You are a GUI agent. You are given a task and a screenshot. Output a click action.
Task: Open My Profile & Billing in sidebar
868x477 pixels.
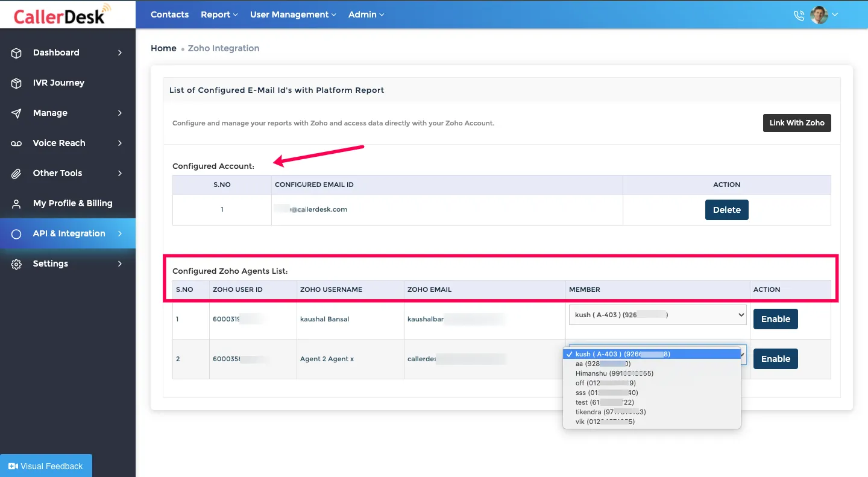tap(68, 203)
